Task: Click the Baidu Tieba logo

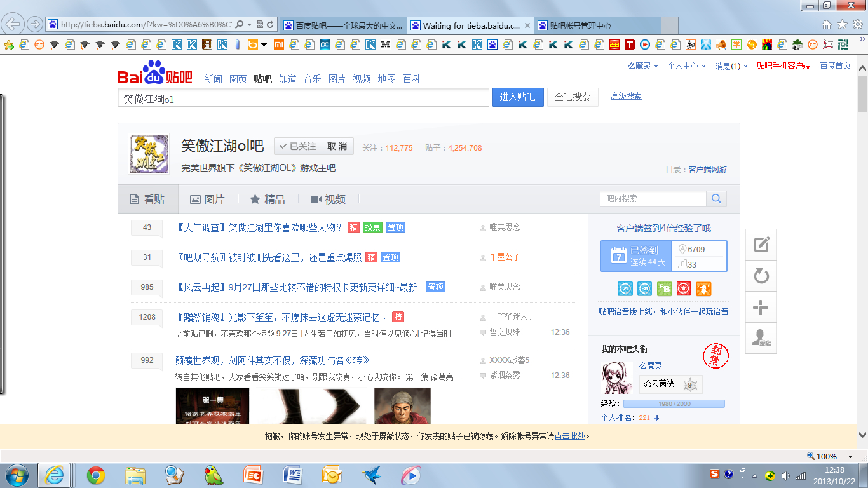Action: click(154, 73)
